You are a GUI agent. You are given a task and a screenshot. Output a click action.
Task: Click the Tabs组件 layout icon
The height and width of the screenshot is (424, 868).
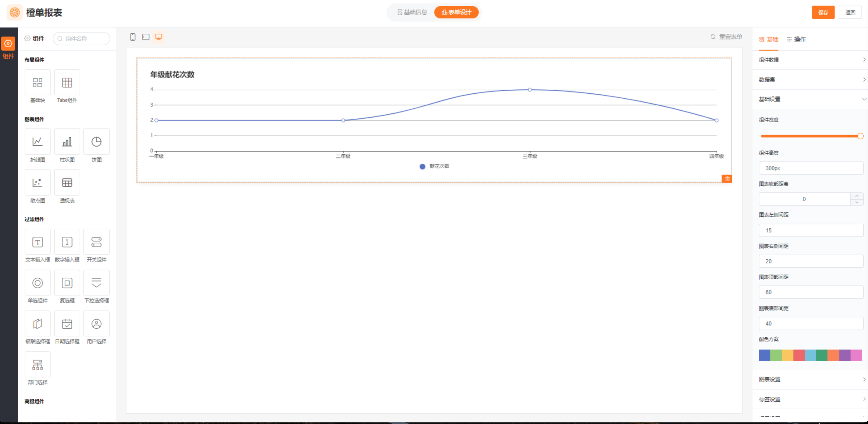[67, 83]
